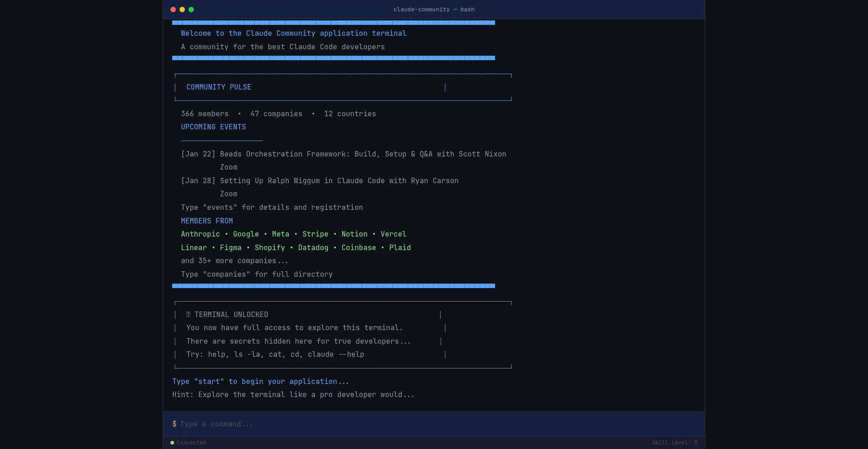Click the 'Type "companies" for full directory' line
868x449 pixels.
click(x=257, y=274)
